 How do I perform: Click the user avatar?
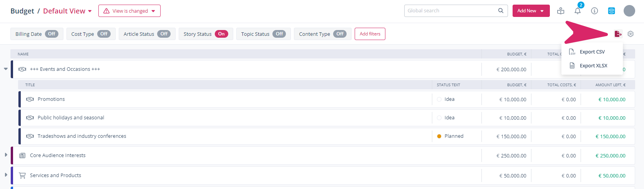point(629,11)
